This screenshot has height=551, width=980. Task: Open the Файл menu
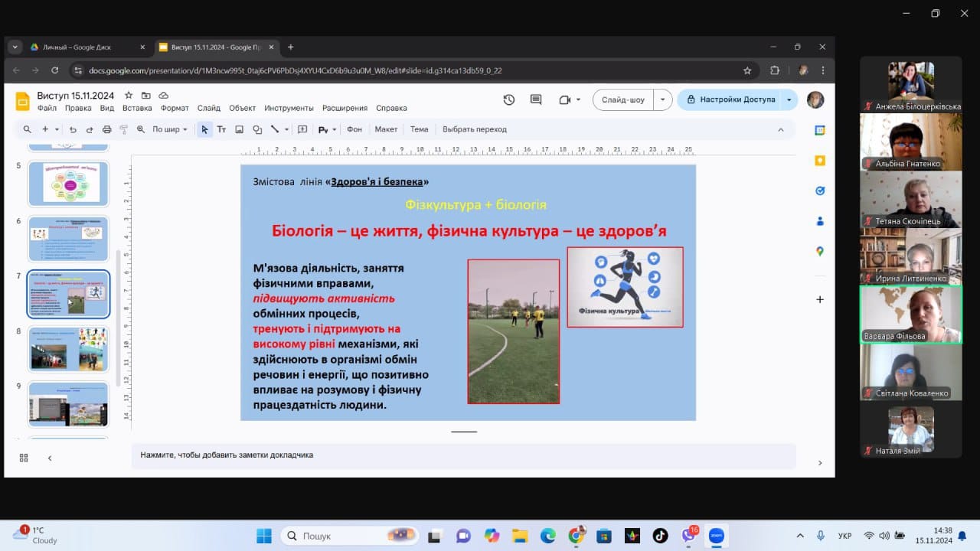point(47,108)
